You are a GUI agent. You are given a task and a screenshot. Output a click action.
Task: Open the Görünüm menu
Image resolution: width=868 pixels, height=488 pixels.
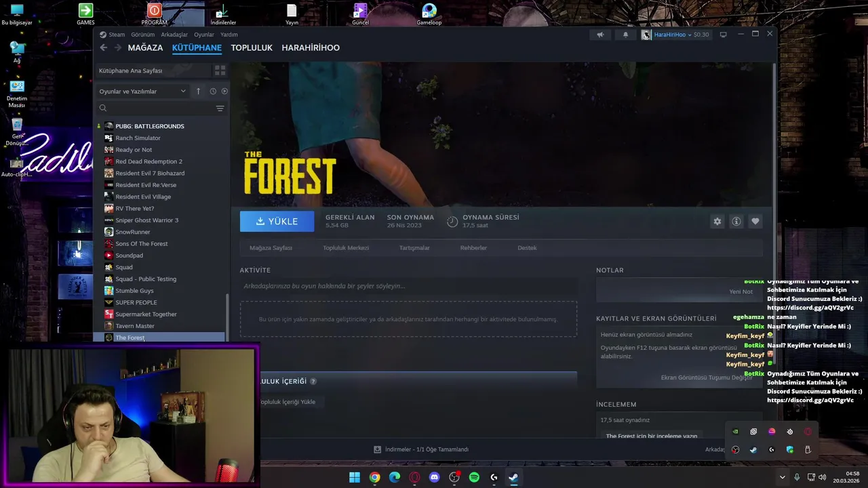[x=143, y=35]
